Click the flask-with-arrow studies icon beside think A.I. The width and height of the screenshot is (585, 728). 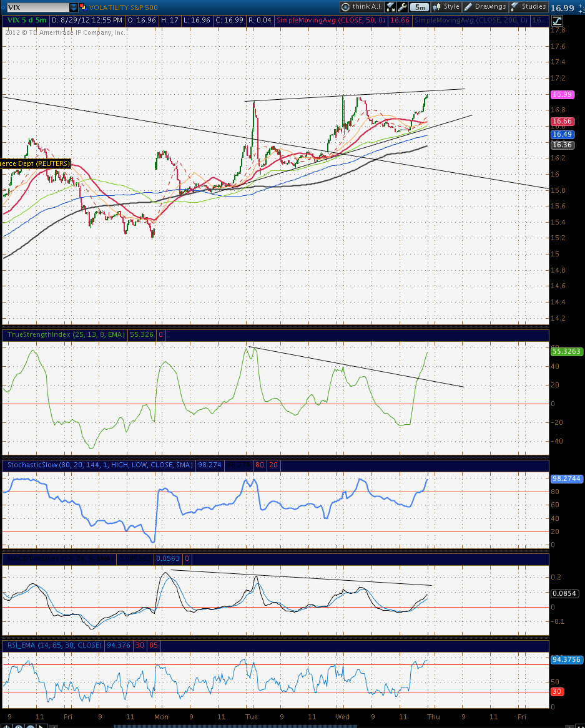(x=391, y=7)
